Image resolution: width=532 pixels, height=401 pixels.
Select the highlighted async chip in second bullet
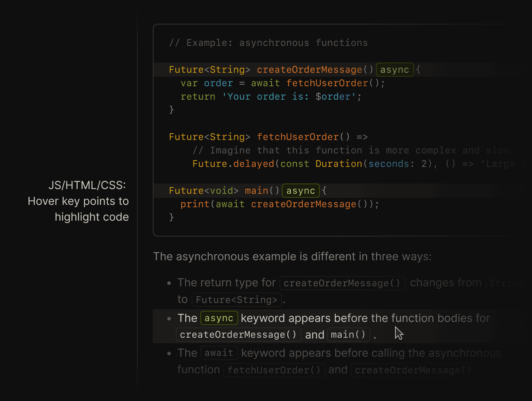[219, 318]
